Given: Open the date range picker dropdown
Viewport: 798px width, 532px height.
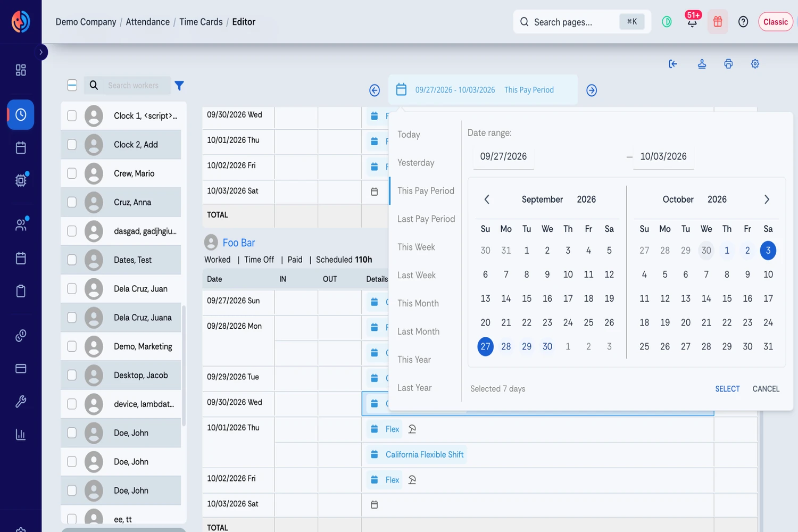Looking at the screenshot, I should (483, 90).
